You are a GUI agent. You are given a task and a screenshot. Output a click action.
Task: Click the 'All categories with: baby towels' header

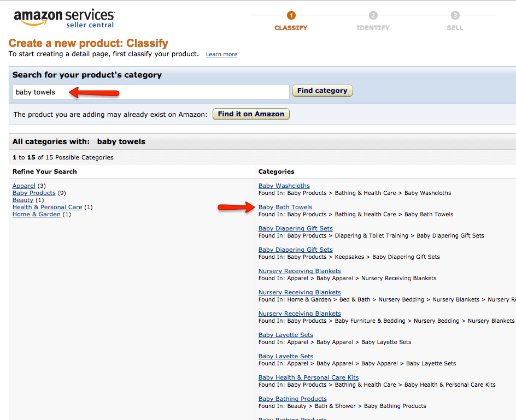(x=79, y=142)
